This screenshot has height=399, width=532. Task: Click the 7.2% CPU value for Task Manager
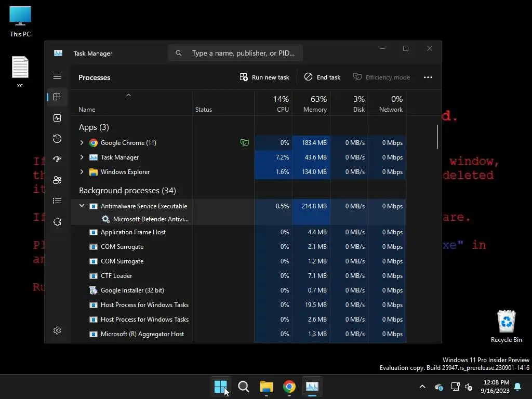pos(273,157)
